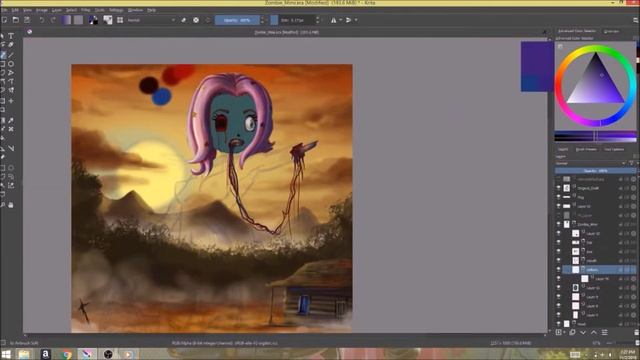
Task: Move the layer up in stack
Action: click(x=593, y=332)
